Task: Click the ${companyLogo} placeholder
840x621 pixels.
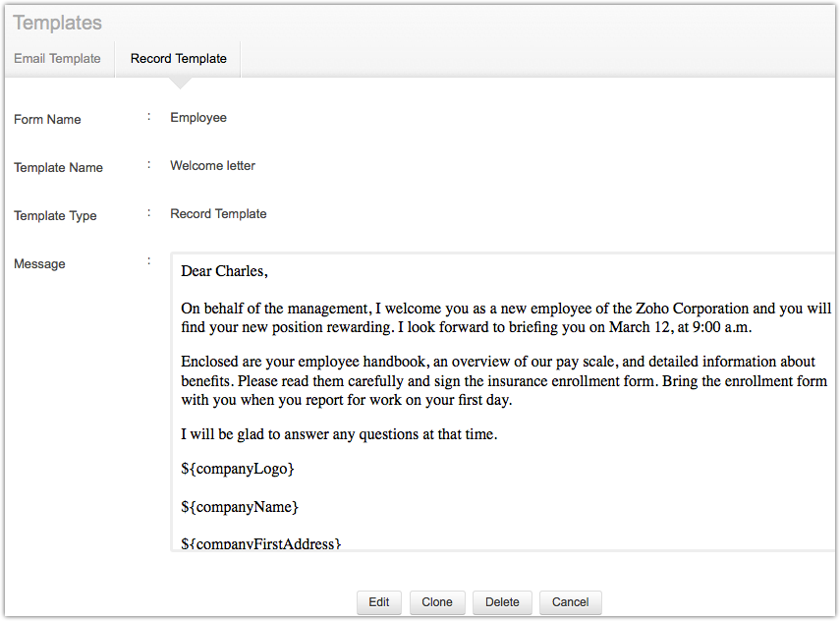Action: (238, 469)
